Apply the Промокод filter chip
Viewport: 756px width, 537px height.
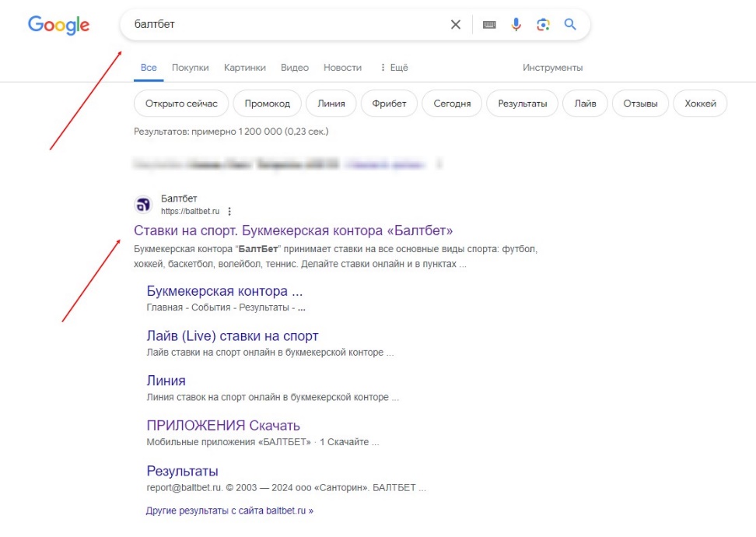tap(267, 104)
